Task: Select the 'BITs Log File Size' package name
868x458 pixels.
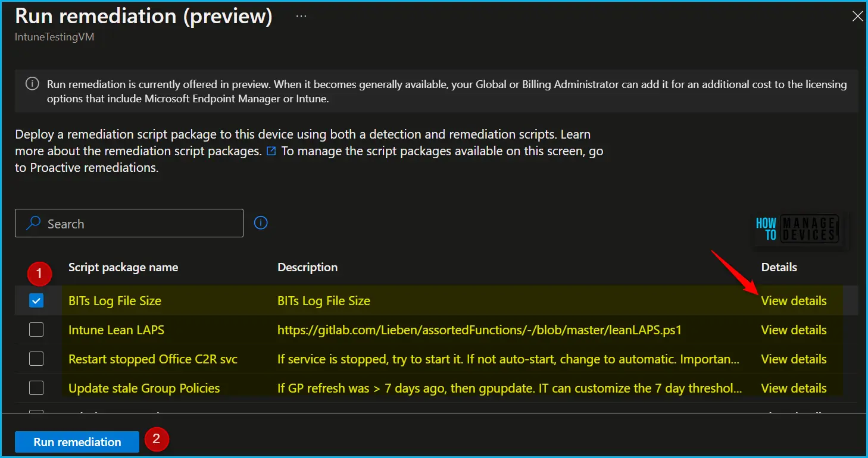Action: [115, 301]
